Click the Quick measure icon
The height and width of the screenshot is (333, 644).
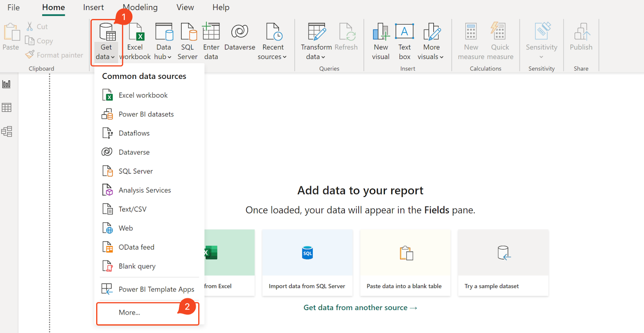[x=500, y=42]
